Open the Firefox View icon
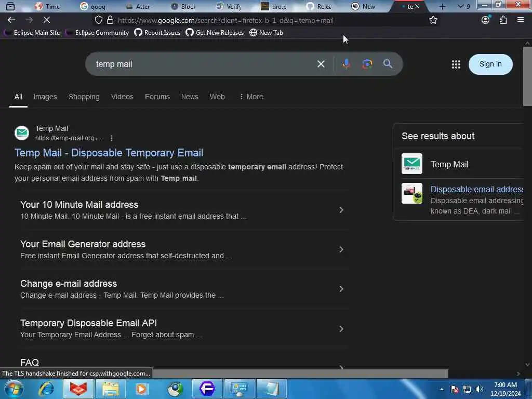Viewport: 532px width, 399px height. (10, 6)
